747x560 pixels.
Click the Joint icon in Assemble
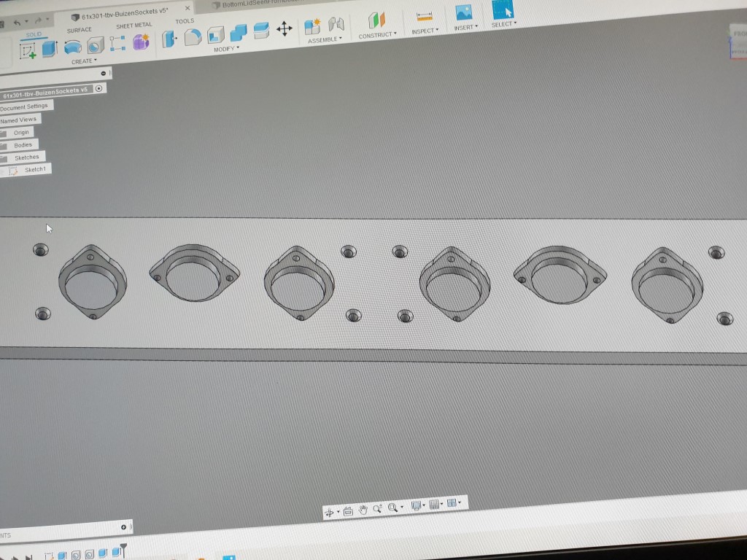pos(336,24)
